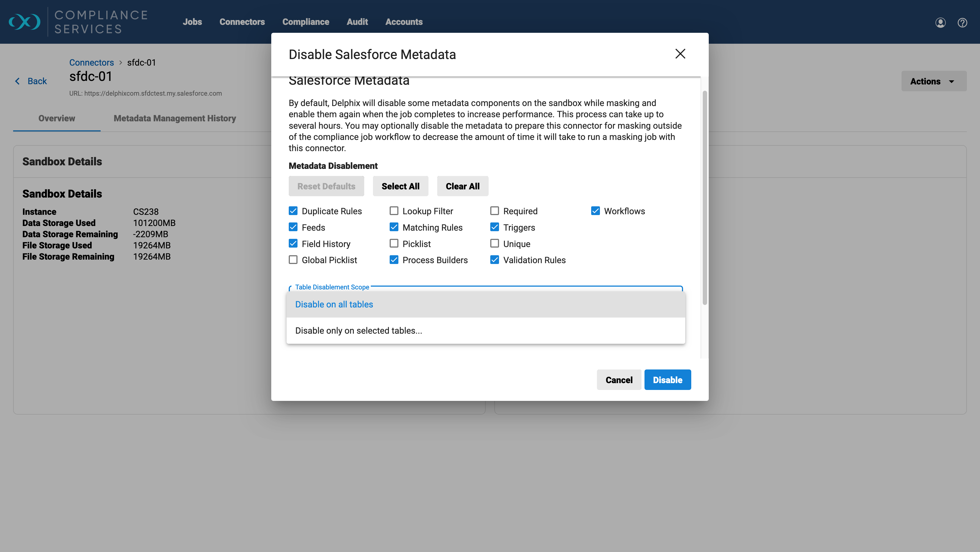Open the help question mark icon
The image size is (980, 552).
(x=962, y=23)
